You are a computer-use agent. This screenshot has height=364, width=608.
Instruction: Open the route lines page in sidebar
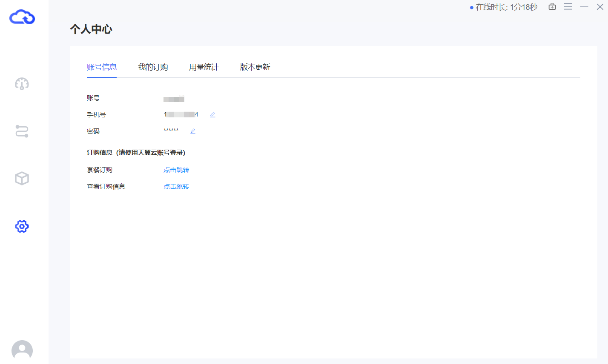[22, 131]
